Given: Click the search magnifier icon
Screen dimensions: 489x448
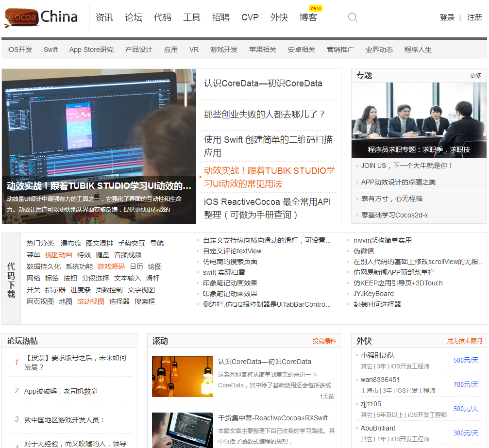Looking at the screenshot, I should click(353, 17).
